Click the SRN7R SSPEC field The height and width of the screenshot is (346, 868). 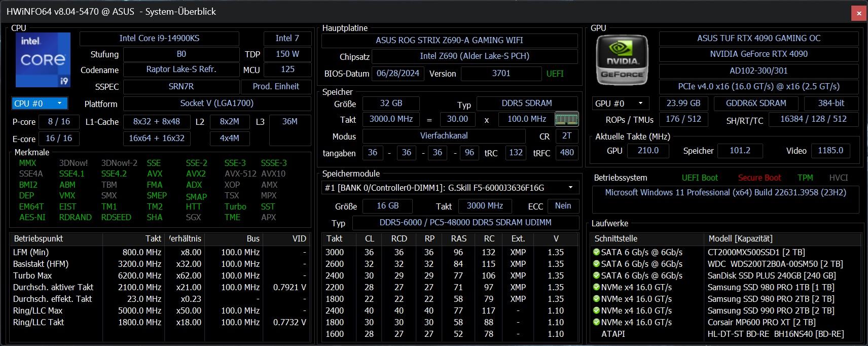181,87
